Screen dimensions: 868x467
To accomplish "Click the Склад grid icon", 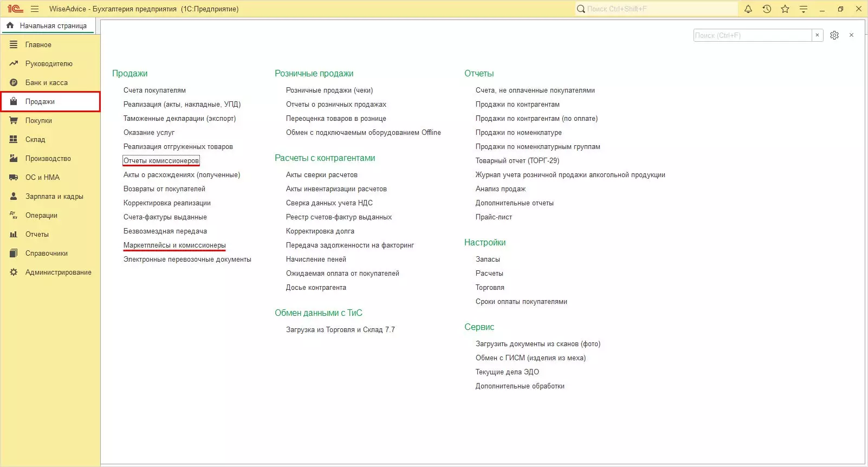I will pos(14,139).
